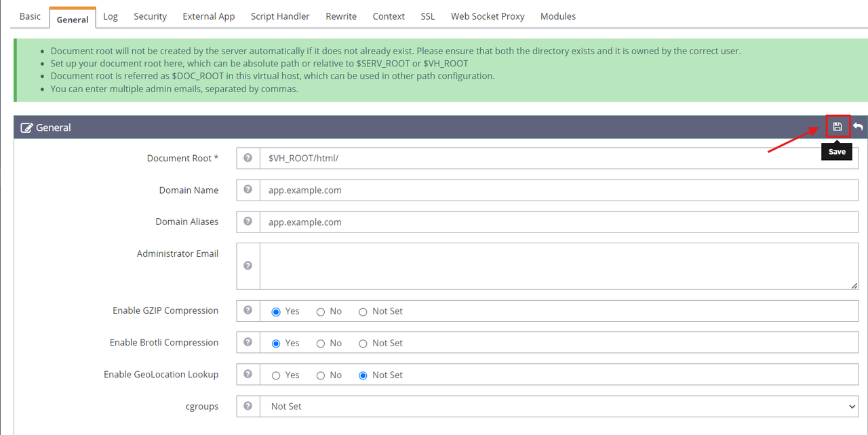Select Yes for Enable GeoLocation Lookup

(x=276, y=375)
